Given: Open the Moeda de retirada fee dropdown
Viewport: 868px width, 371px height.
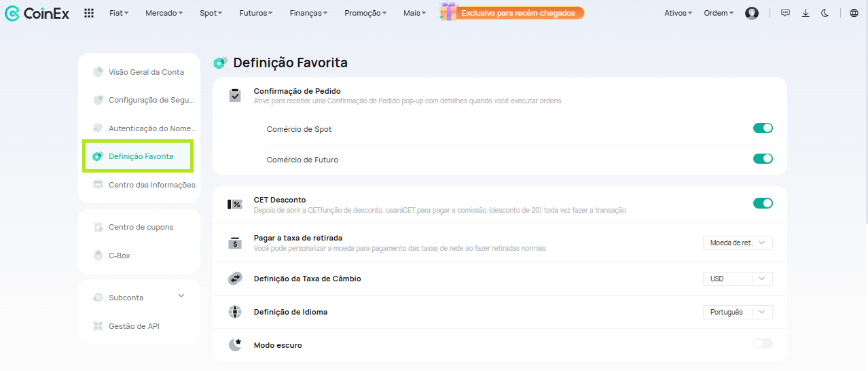Looking at the screenshot, I should click(738, 243).
